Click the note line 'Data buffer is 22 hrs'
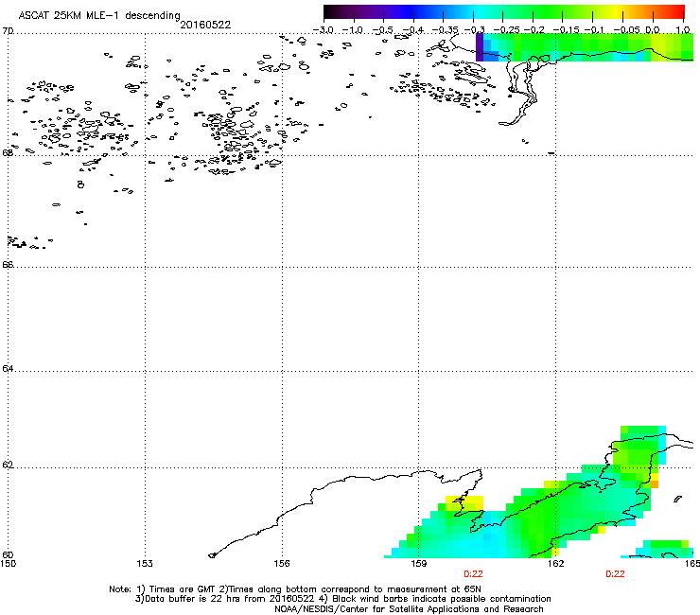Image resolution: width=700 pixels, height=615 pixels. pyautogui.click(x=342, y=599)
